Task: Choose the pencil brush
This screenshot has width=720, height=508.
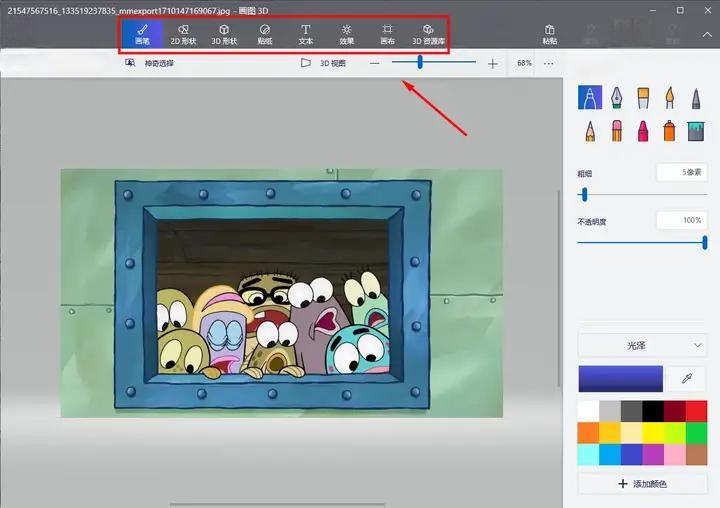Action: pyautogui.click(x=591, y=130)
